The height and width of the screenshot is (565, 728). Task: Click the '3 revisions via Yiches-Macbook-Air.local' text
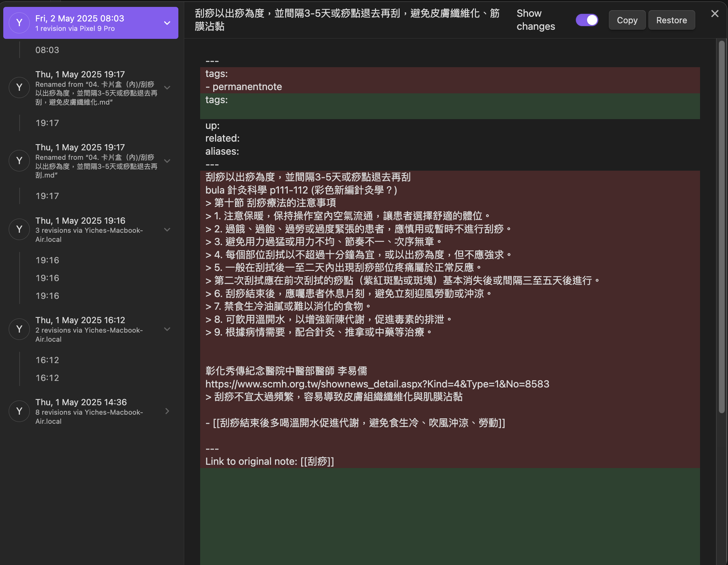(x=89, y=235)
